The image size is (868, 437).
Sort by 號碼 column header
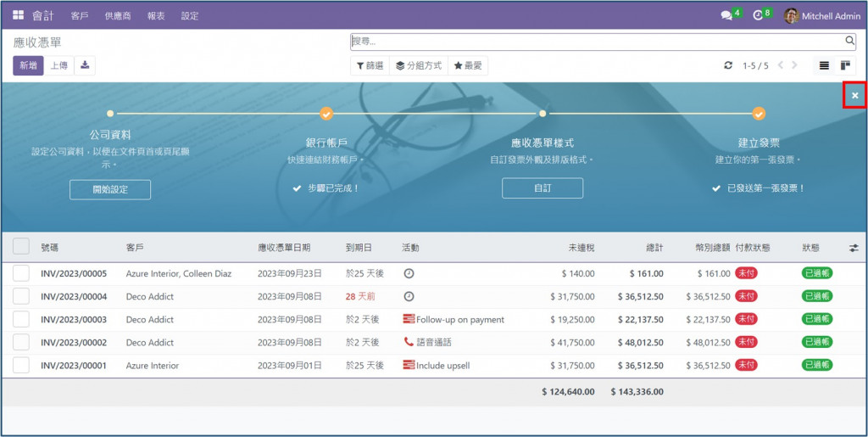pos(49,248)
